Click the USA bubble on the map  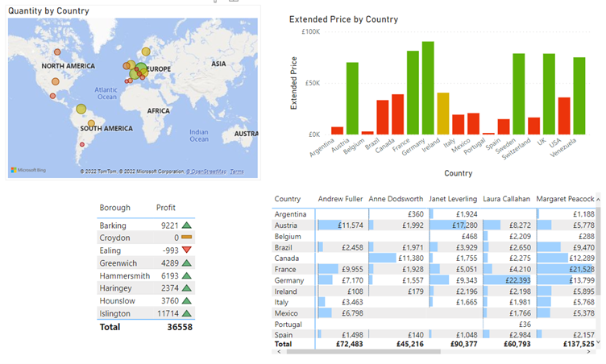point(56,81)
